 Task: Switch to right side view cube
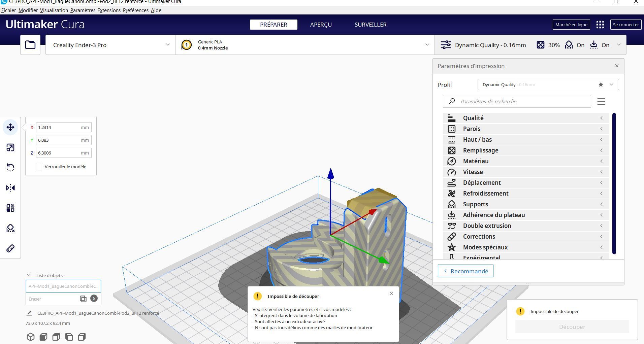click(82, 337)
